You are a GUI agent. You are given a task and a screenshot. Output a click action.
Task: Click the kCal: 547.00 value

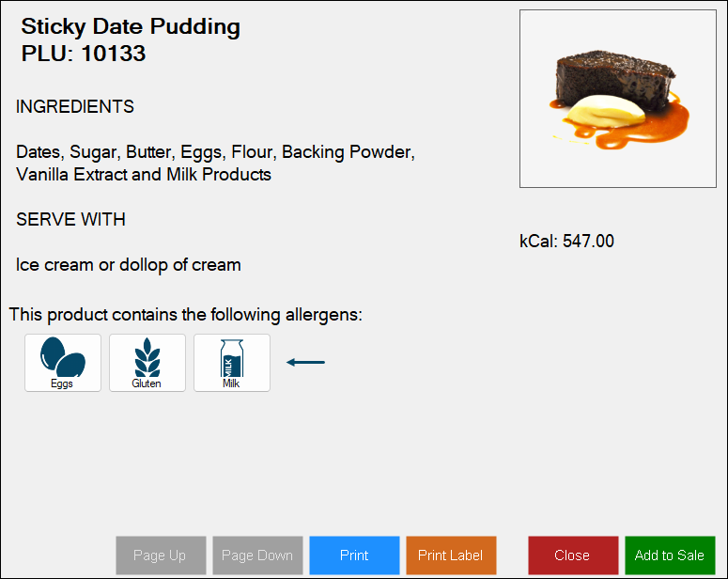pyautogui.click(x=566, y=242)
